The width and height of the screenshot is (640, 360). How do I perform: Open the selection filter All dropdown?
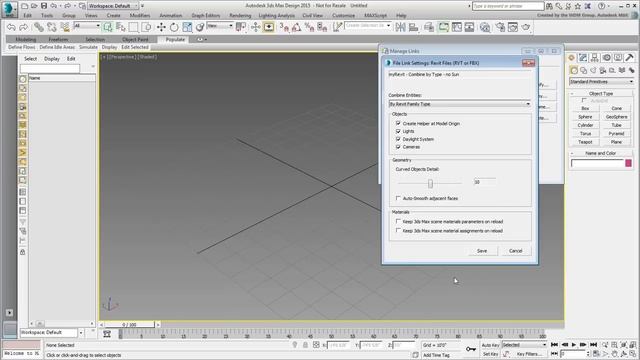pos(87,25)
